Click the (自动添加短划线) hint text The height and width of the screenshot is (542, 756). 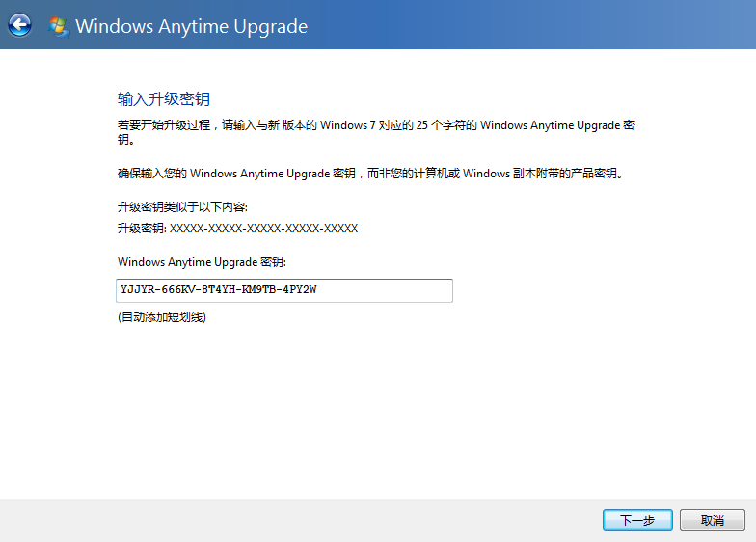[x=162, y=316]
